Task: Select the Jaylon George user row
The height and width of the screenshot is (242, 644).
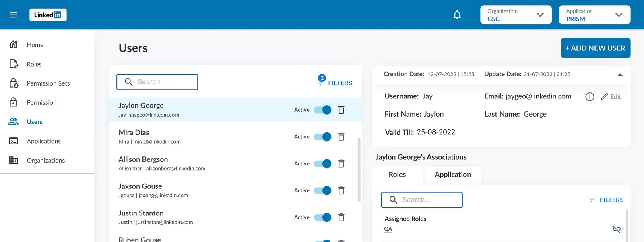Action: [235, 110]
